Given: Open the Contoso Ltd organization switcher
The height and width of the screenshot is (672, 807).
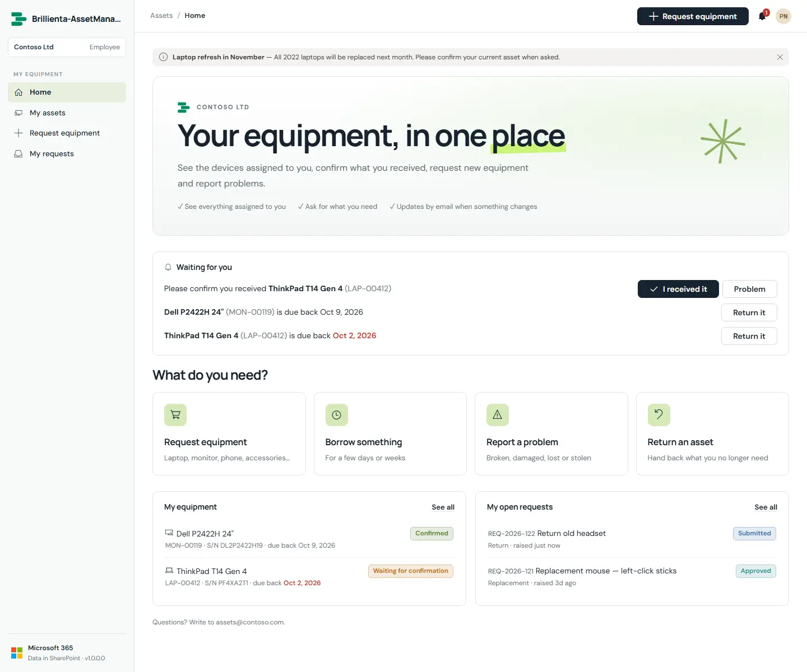Looking at the screenshot, I should tap(67, 47).
